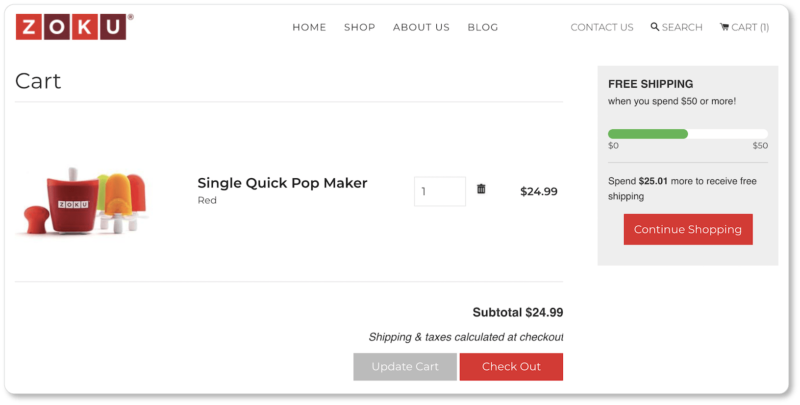Click the Cart page heading
Image resolution: width=800 pixels, height=405 pixels.
pos(38,81)
